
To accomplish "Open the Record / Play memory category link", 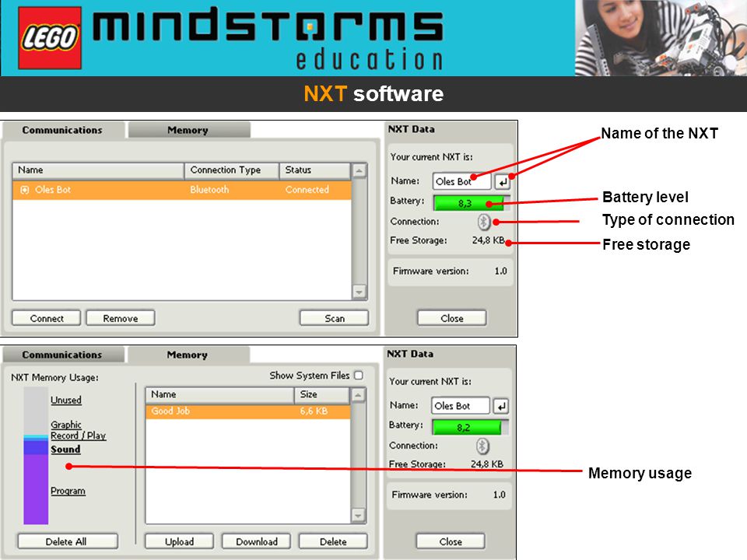I will [78, 436].
